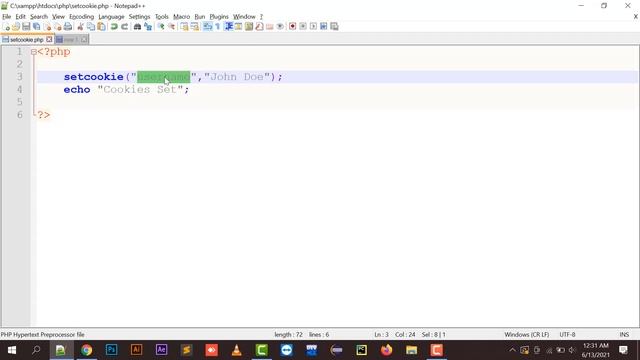Toggle the Monitoring eye icon
The width and height of the screenshot is (640, 360).
[280, 27]
